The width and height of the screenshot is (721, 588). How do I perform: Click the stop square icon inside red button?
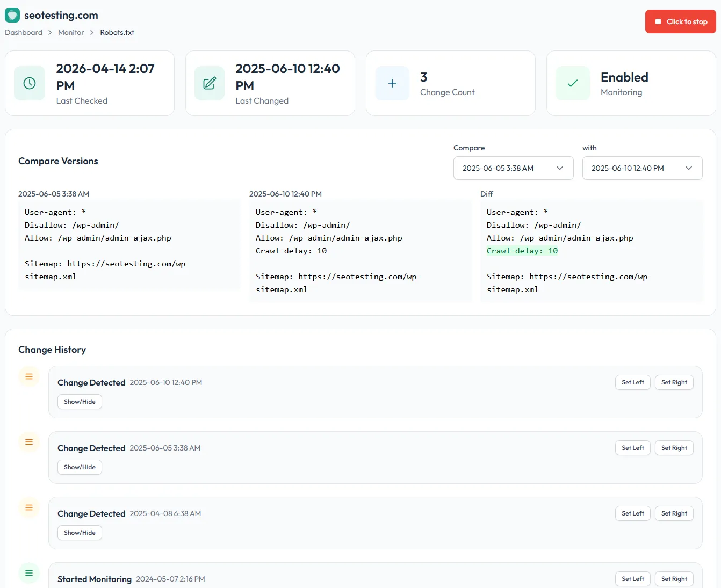[x=659, y=21]
